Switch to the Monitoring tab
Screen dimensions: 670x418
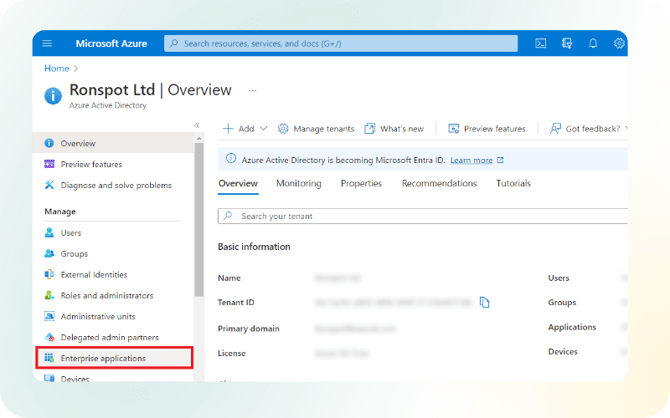(299, 183)
